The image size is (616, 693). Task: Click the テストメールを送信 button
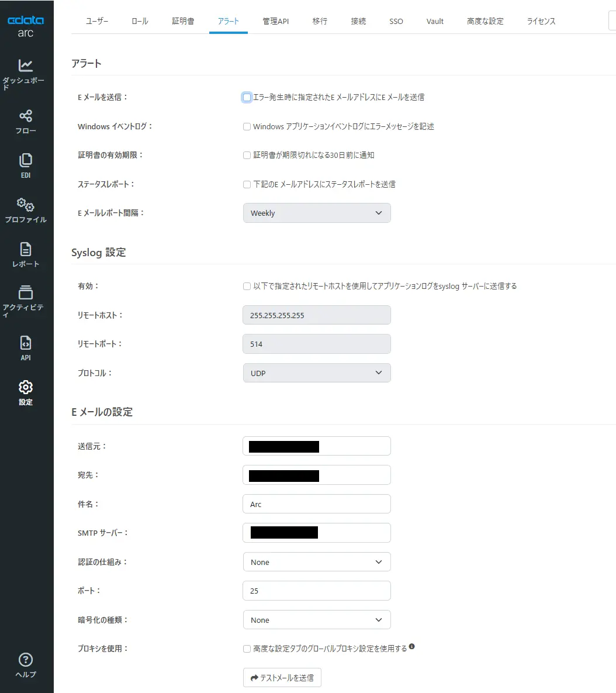tap(282, 678)
